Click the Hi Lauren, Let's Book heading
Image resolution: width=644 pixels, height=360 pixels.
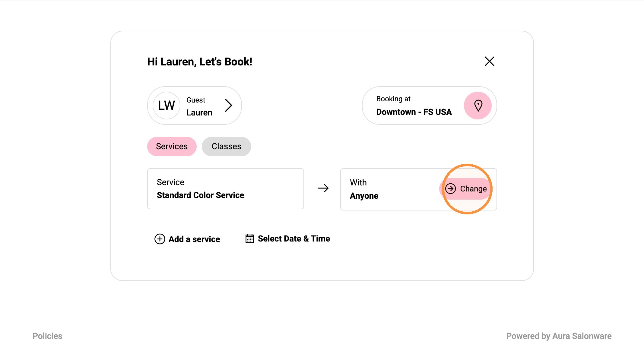(x=199, y=62)
